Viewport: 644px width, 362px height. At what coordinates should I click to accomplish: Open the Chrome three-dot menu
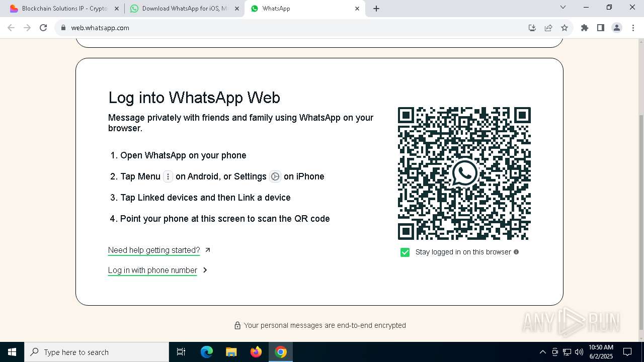coord(633,28)
